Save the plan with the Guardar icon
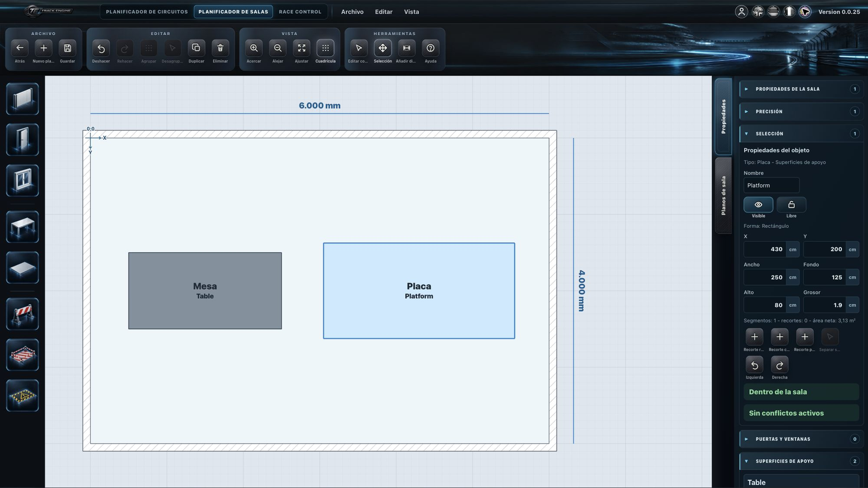Screen dimensions: 868x488 (67, 48)
